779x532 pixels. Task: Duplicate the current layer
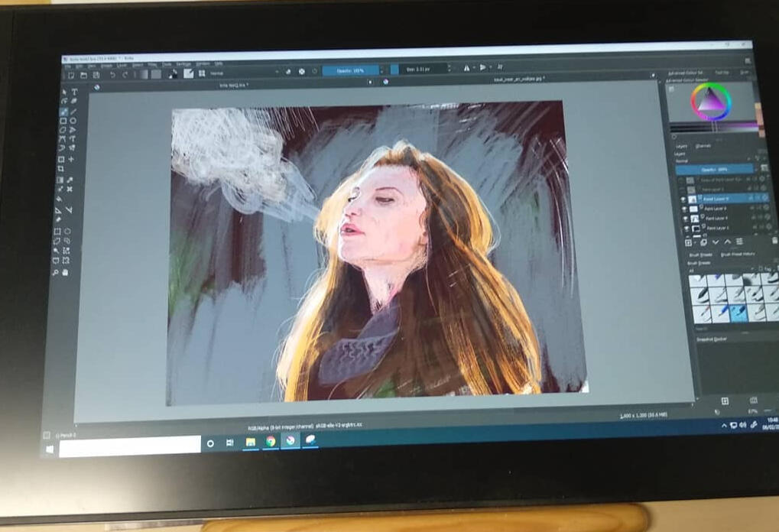coord(703,242)
